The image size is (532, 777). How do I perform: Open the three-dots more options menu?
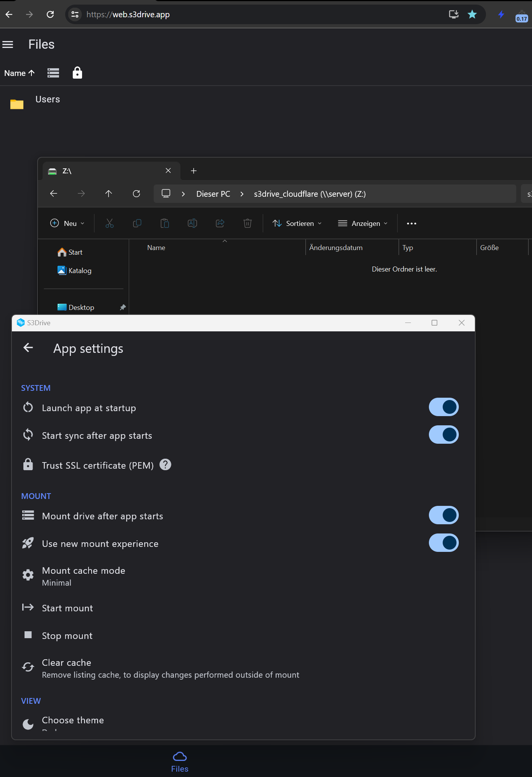pos(412,224)
